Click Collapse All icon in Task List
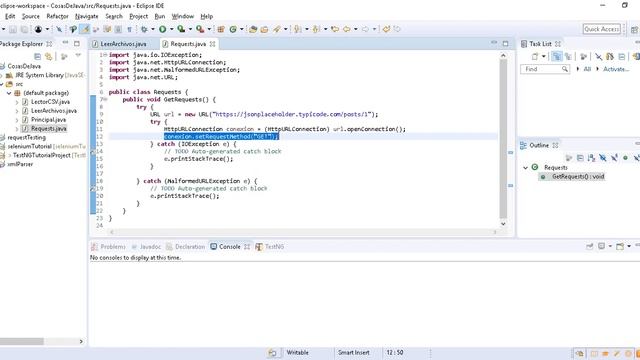 [622, 56]
